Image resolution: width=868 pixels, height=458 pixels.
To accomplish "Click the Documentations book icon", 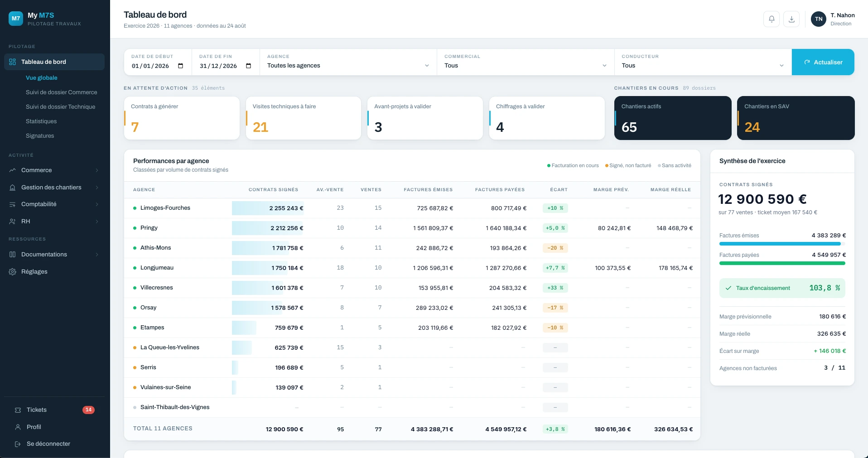I will click(x=13, y=255).
